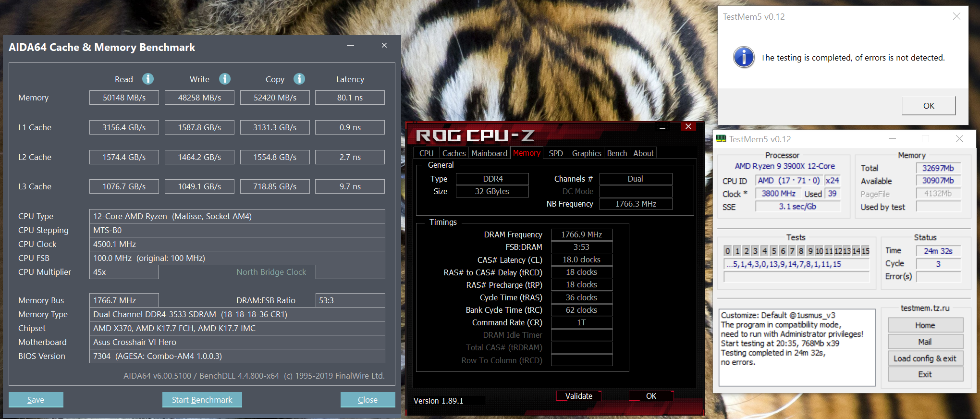Viewport: 980px width, 419px height.
Task: Select test number 4 in TestMem5 Tests
Action: pyautogui.click(x=765, y=251)
